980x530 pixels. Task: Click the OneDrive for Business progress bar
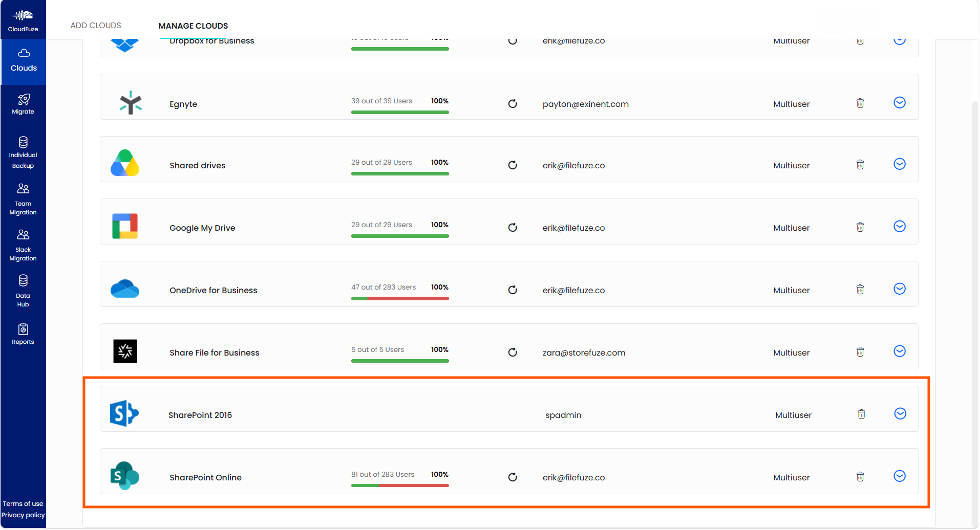[400, 299]
